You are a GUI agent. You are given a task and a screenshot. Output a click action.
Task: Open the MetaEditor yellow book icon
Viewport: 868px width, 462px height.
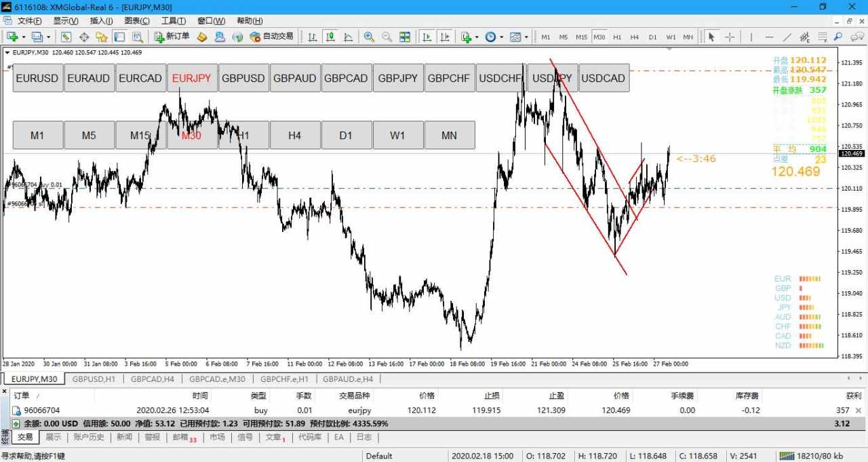click(x=202, y=37)
